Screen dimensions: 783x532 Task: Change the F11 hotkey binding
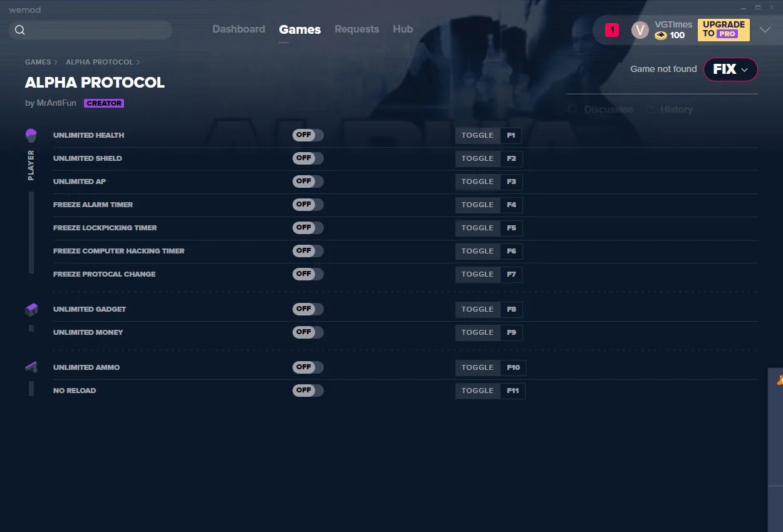click(x=513, y=391)
